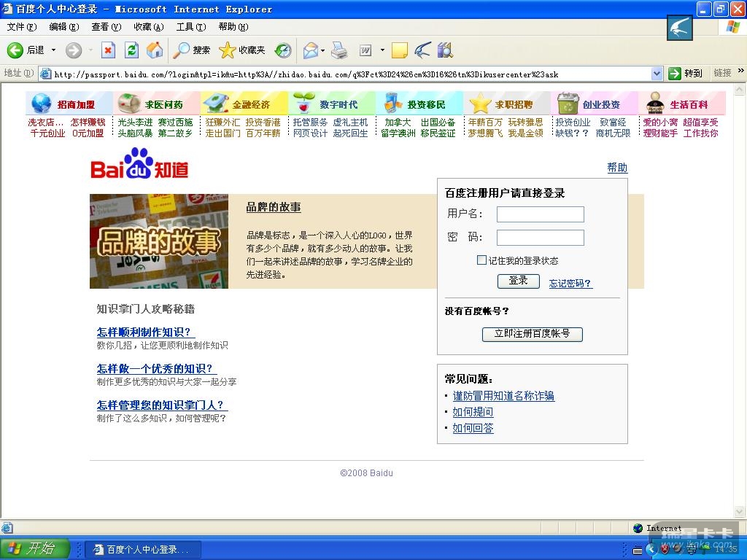Image resolution: width=747 pixels, height=560 pixels.
Task: Click the 转到 Go button
Action: point(685,74)
